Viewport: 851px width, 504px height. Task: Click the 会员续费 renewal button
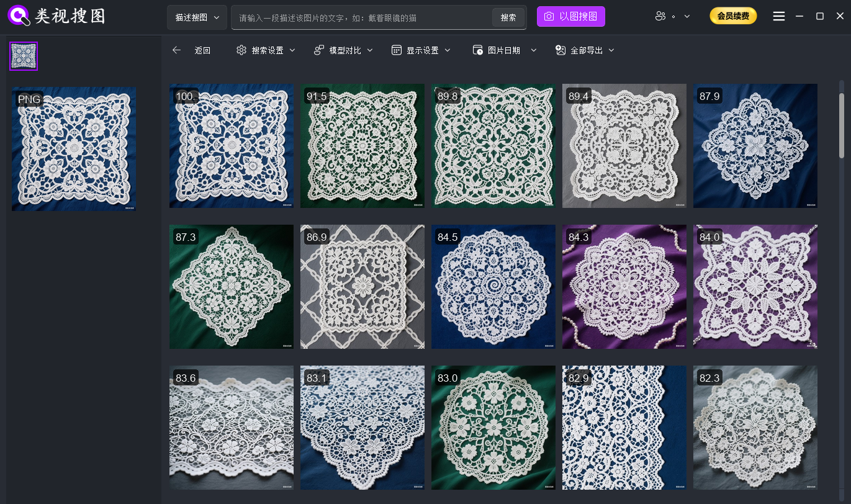[733, 17]
